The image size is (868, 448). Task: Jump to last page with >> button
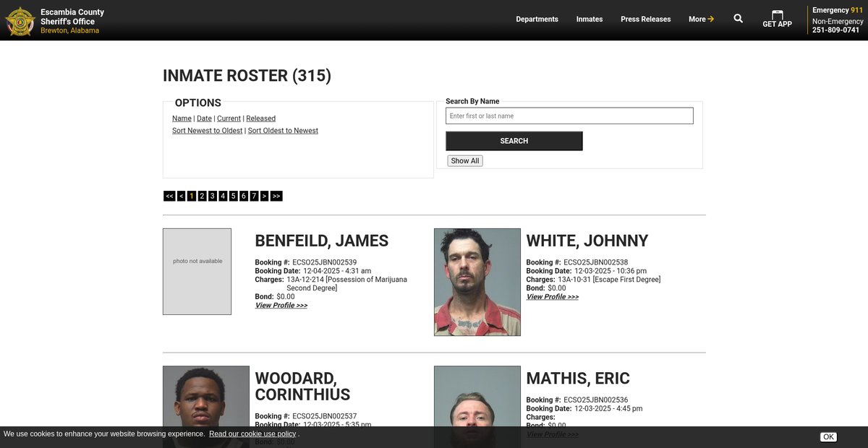coord(276,196)
